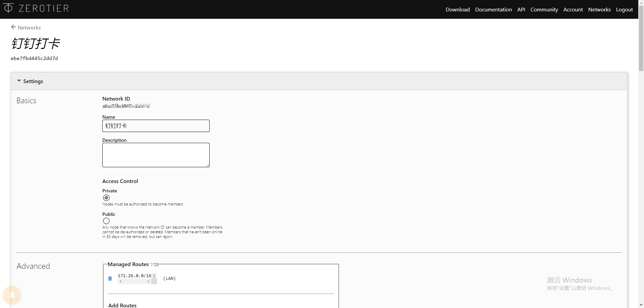This screenshot has width=644, height=308.
Task: Click the Managed Routes heading
Action: point(128,264)
